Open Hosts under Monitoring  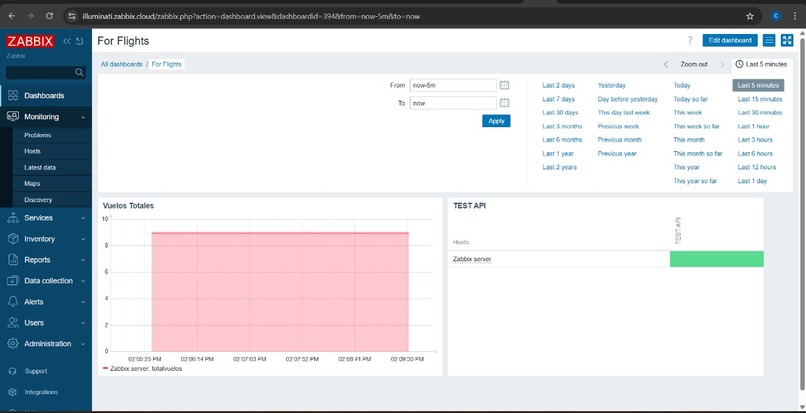[x=32, y=151]
